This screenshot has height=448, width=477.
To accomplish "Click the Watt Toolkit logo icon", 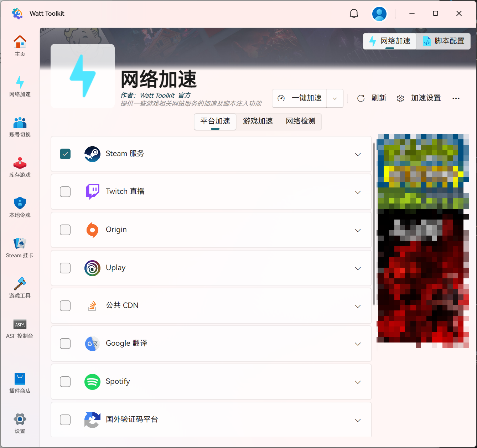I will pos(17,13).
